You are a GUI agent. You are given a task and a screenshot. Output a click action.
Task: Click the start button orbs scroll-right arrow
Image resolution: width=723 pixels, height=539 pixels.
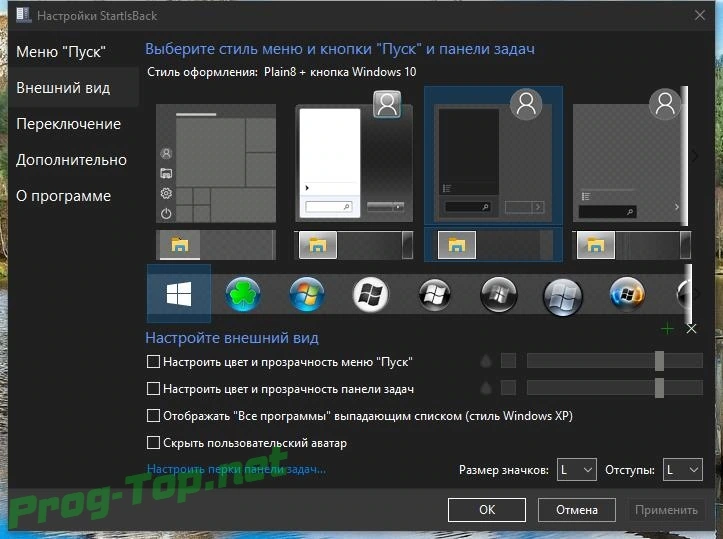click(695, 294)
